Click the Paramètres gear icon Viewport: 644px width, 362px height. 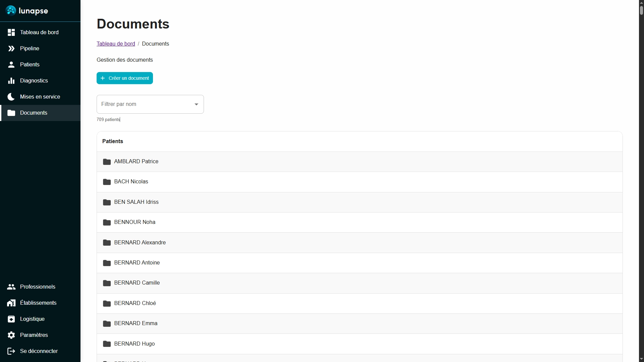pos(11,335)
